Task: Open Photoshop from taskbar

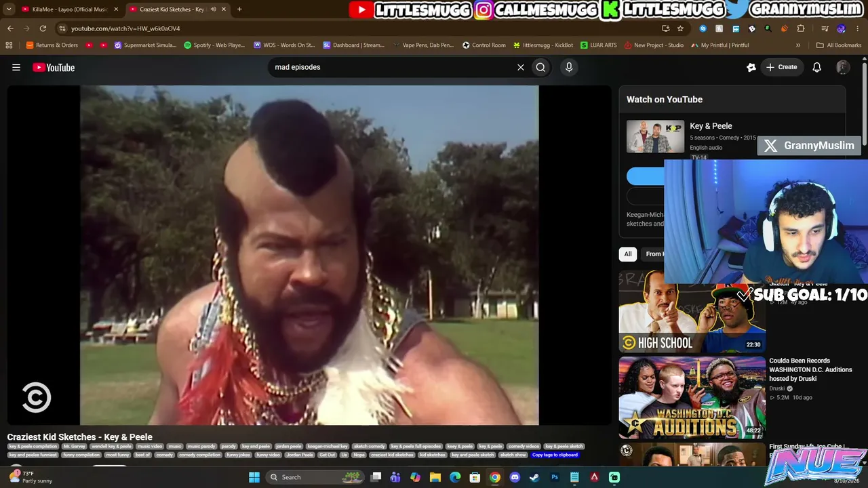Action: click(555, 477)
